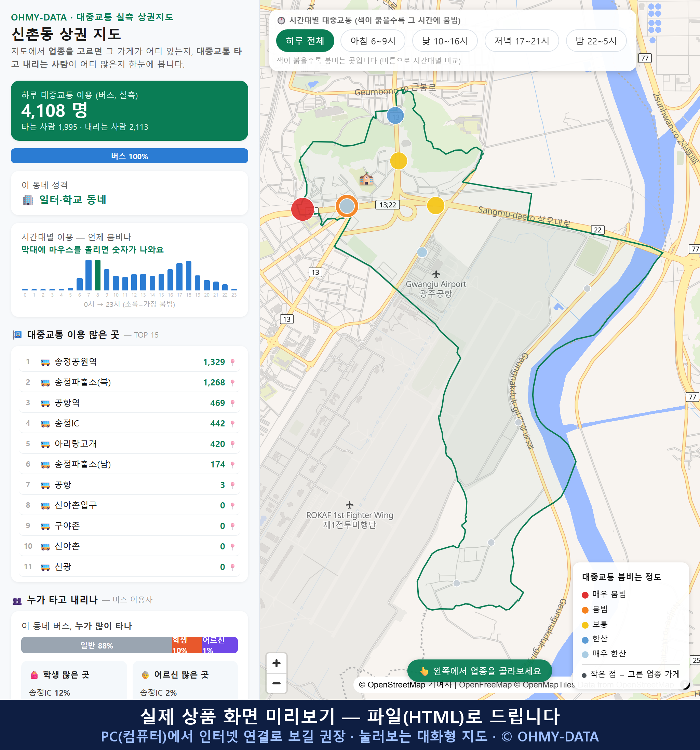Click the bus icon beside 구야촌
This screenshot has width=700, height=750.
(x=45, y=526)
